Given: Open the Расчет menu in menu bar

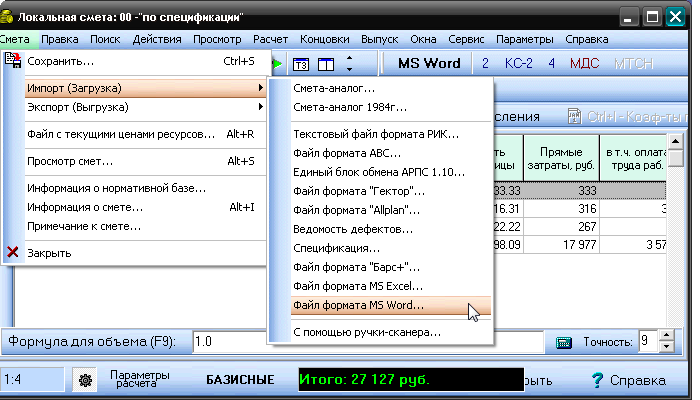Looking at the screenshot, I should [272, 39].
